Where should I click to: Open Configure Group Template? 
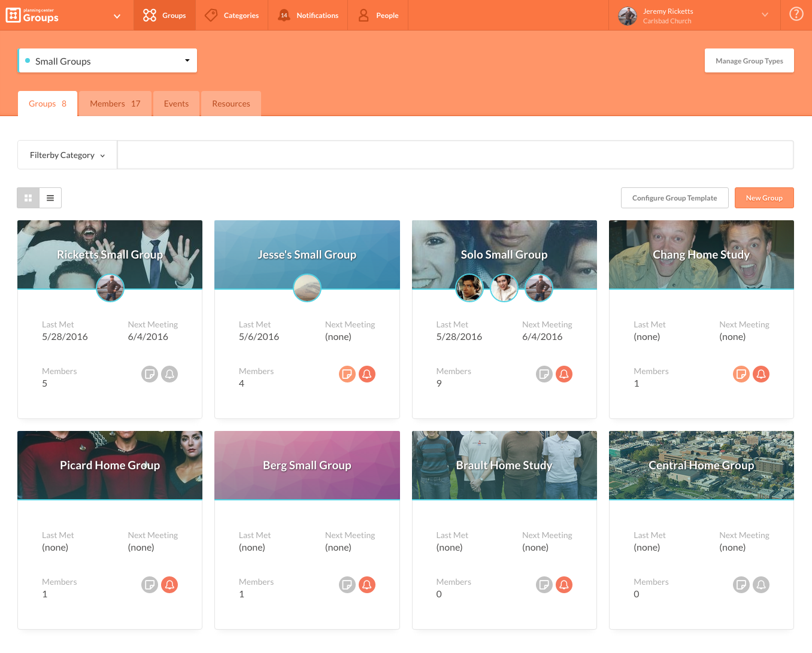674,198
